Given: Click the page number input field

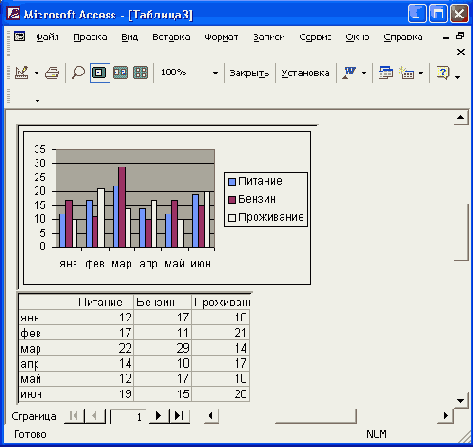Looking at the screenshot, I should [128, 416].
